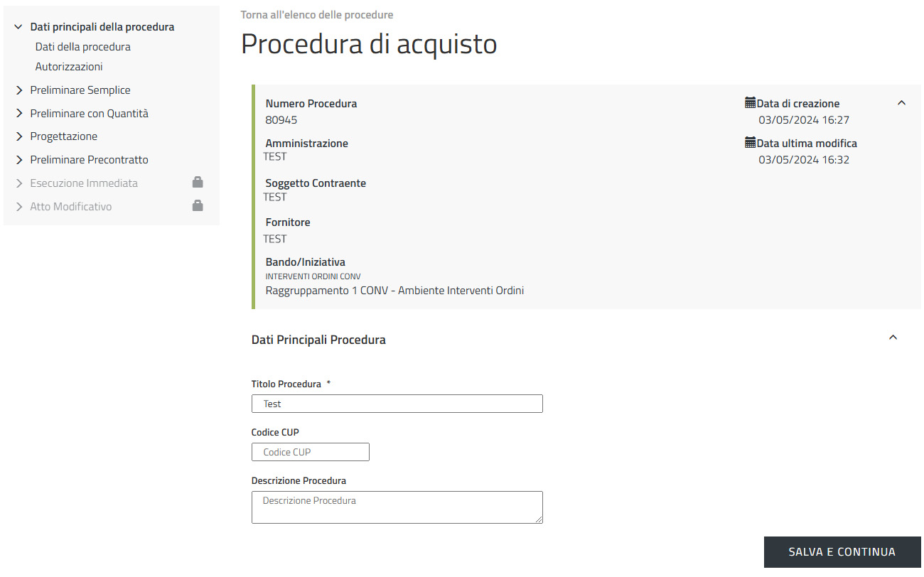Viewport: 924px width, 577px height.
Task: Click the calendar icon for Data di creazione
Action: [750, 103]
